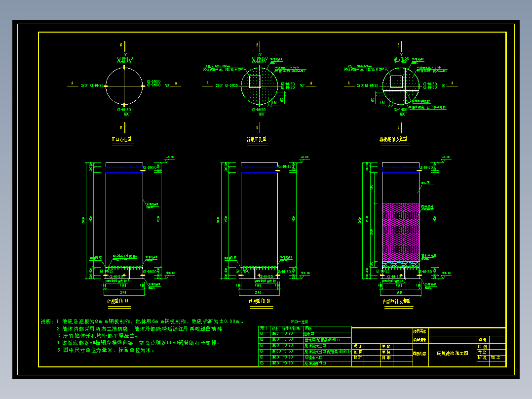Select the '侧视图(B-B)' section title
Image resolution: width=532 pixels, height=399 pixels.
coord(259,301)
